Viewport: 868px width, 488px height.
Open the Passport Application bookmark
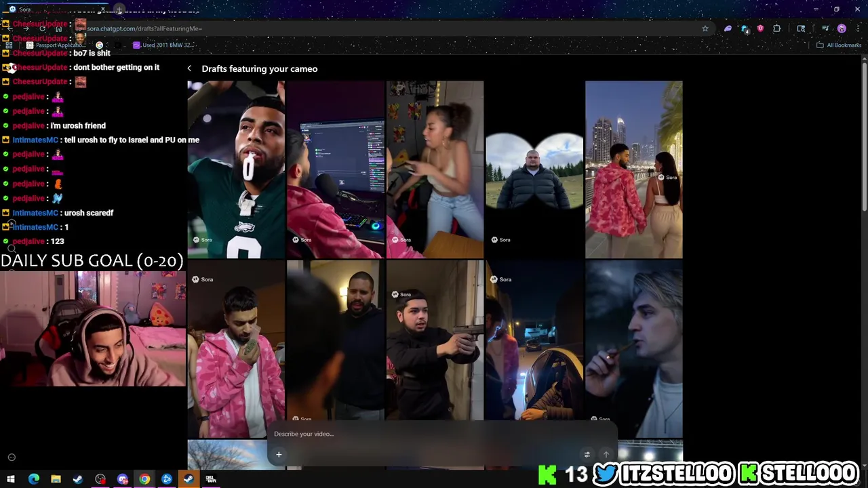[56, 45]
